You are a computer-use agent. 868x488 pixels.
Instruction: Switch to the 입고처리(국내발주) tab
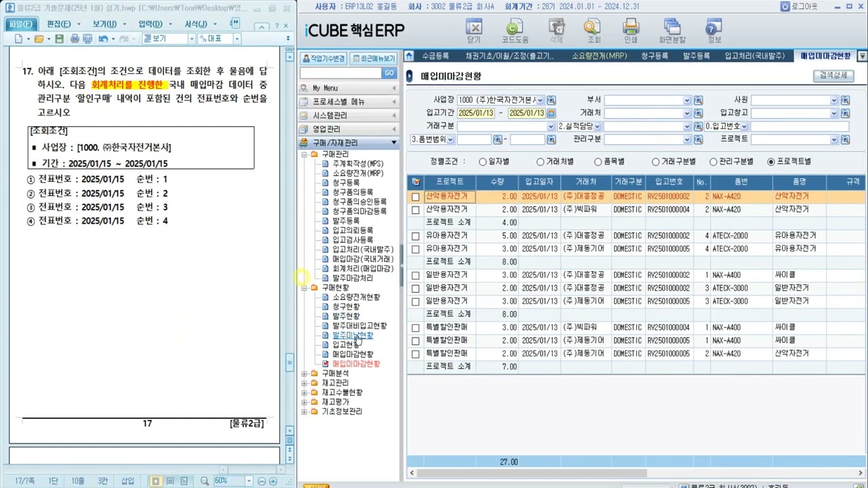click(754, 56)
